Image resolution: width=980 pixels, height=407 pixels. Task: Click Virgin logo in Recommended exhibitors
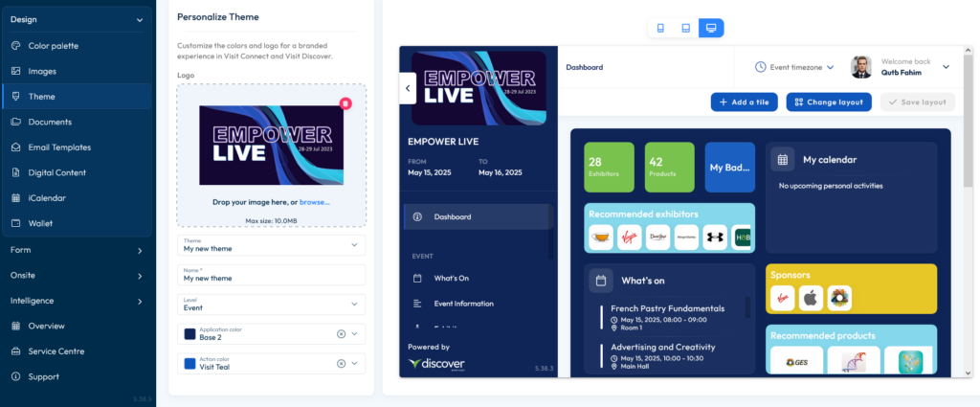[x=630, y=237]
